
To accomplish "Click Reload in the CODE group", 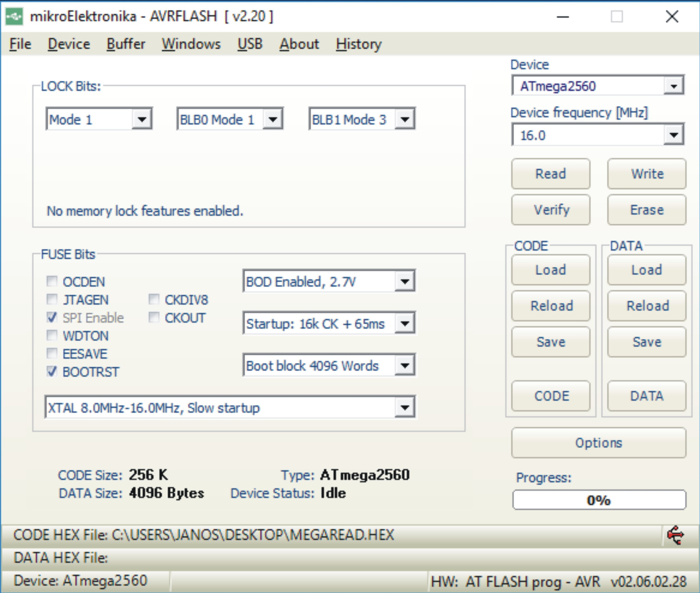I will point(550,306).
